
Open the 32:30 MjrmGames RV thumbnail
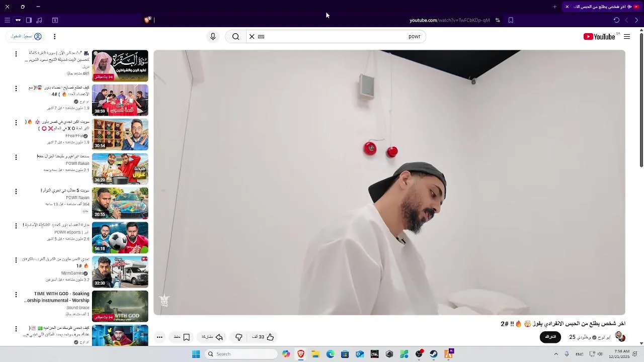[120, 271]
